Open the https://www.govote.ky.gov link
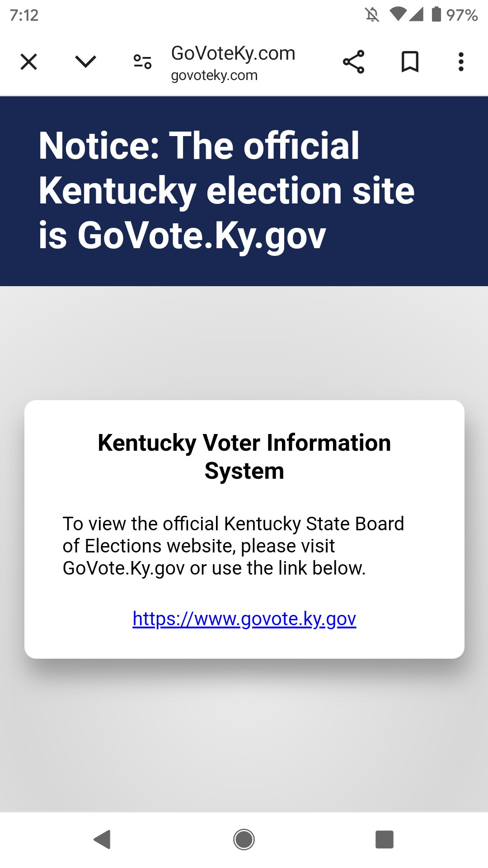 (244, 618)
